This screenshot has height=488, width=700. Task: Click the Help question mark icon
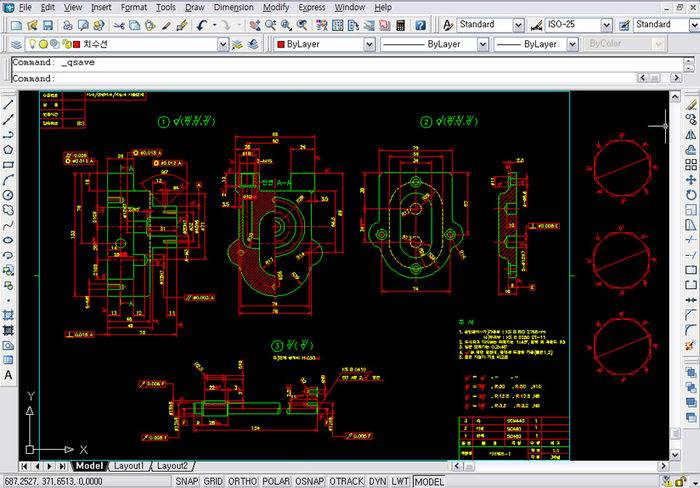pos(420,25)
